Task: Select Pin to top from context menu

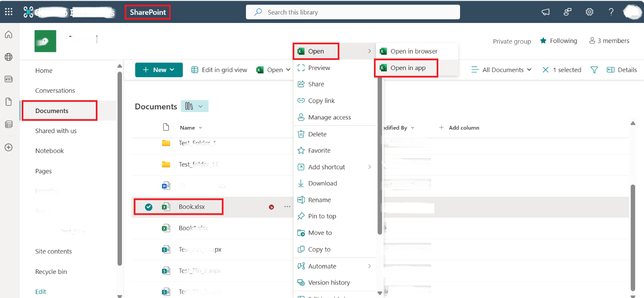Action: tap(334, 216)
